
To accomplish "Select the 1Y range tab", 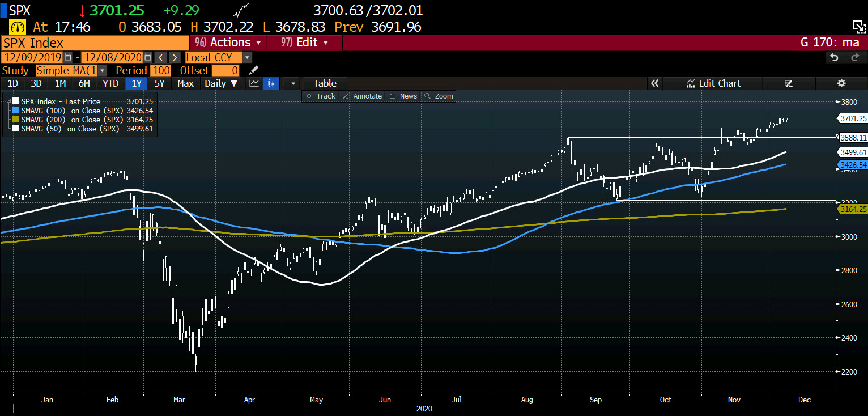I will [x=137, y=83].
